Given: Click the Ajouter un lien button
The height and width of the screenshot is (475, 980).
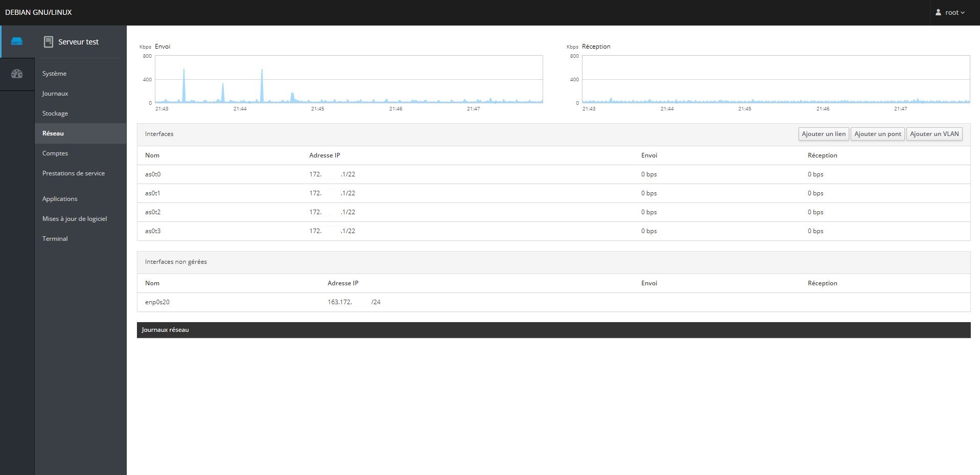Looking at the screenshot, I should (x=823, y=134).
